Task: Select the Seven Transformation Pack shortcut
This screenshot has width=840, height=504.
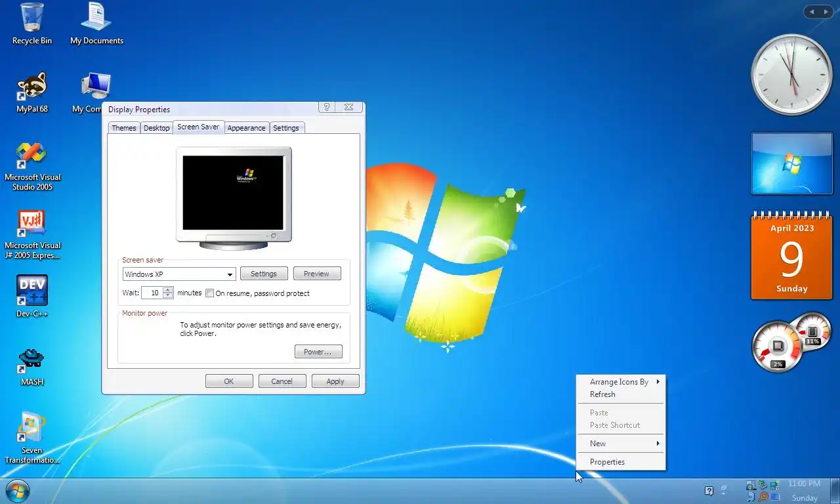Action: click(32, 438)
